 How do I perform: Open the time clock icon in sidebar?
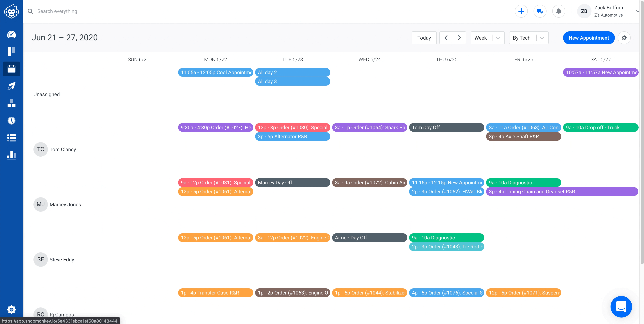(x=11, y=121)
